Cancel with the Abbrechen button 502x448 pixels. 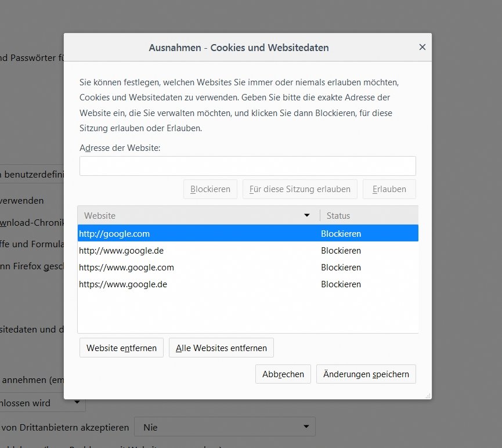tap(283, 374)
